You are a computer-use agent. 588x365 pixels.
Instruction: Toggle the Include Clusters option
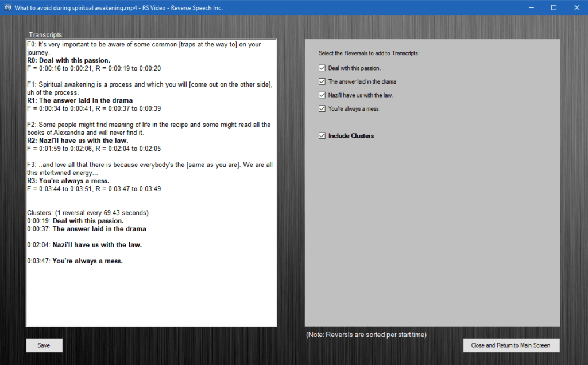coord(322,135)
